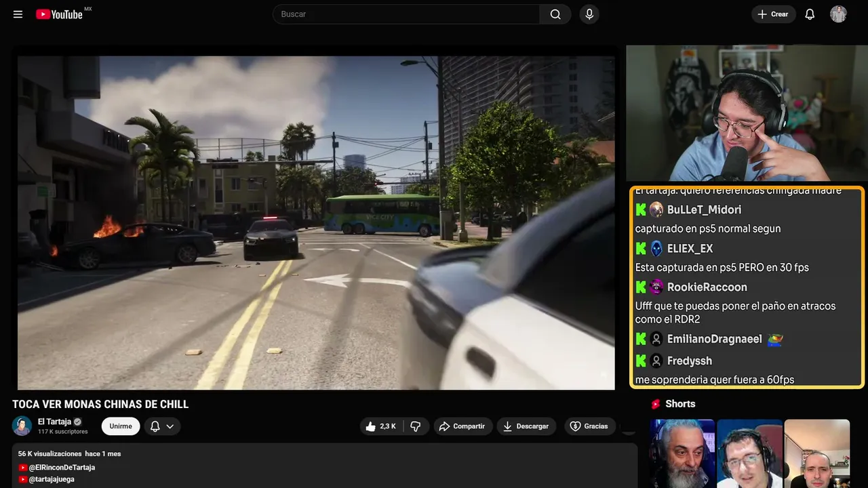Click the message 'me soprenderia quer fuera a 60fps'

pos(715,380)
